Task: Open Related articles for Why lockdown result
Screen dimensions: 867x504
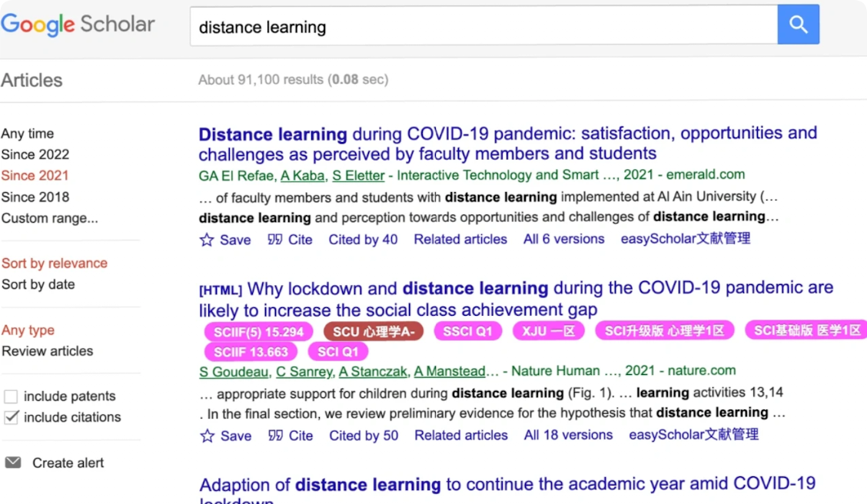Action: [461, 436]
